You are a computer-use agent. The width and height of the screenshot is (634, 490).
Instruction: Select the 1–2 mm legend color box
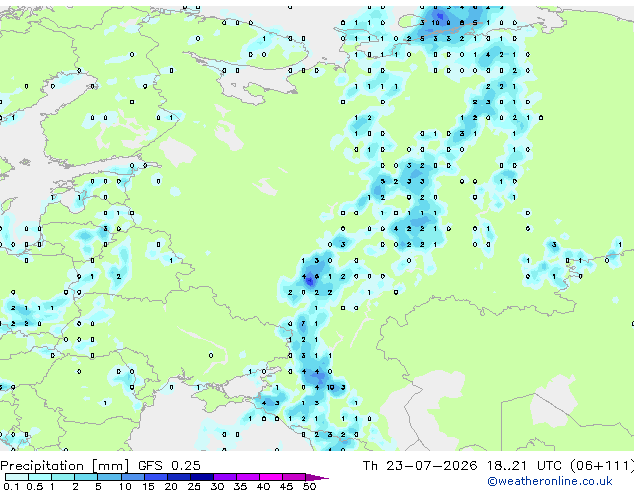[x=63, y=477]
